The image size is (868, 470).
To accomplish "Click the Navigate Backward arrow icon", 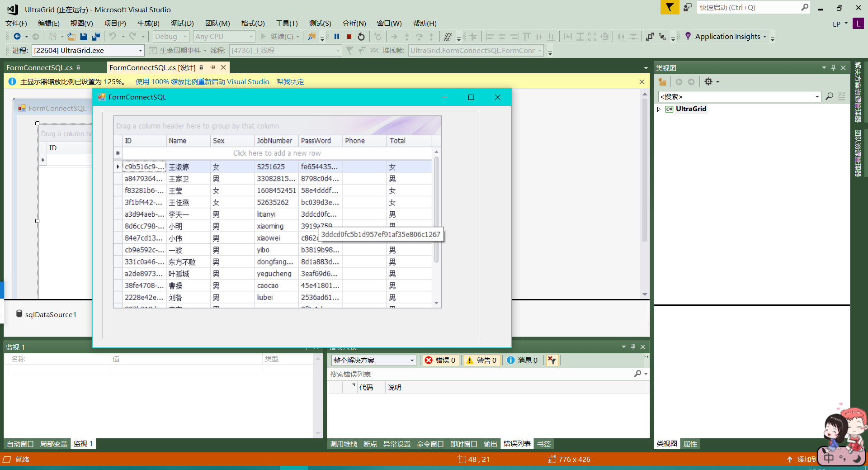I will tap(17, 37).
